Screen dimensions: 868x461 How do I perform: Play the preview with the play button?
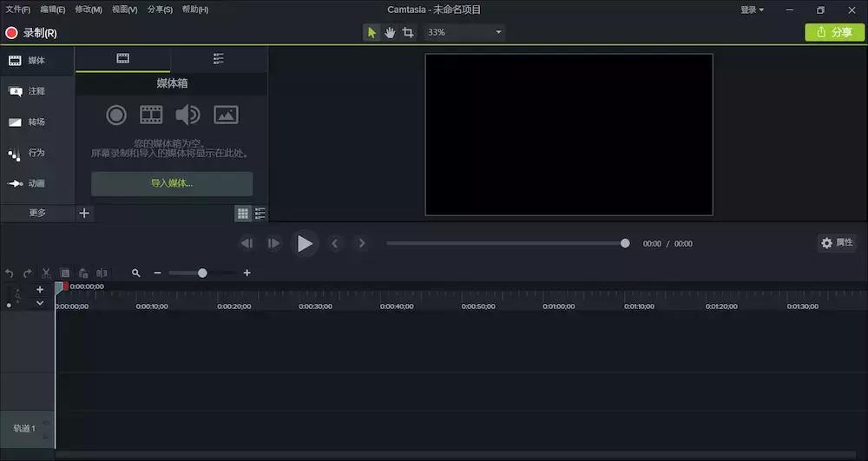[x=305, y=243]
